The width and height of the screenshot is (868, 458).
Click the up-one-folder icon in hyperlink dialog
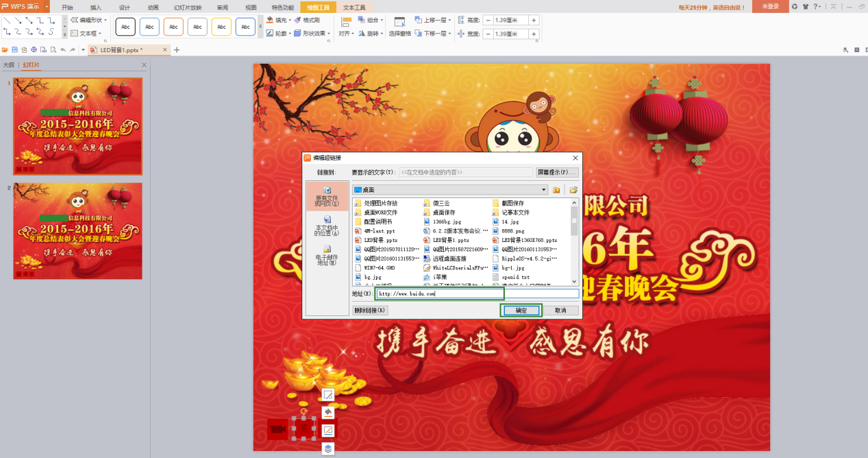coord(556,190)
